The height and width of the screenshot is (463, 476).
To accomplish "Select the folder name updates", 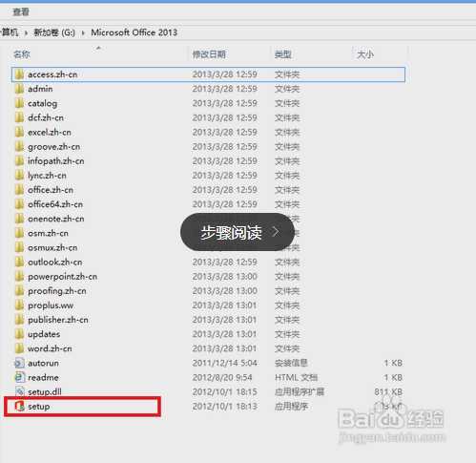I will click(44, 334).
